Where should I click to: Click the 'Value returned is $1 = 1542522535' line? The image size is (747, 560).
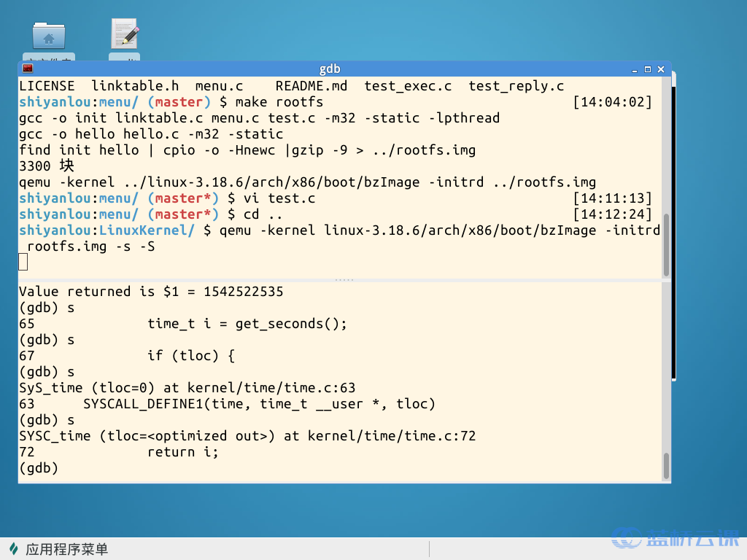tap(151, 292)
